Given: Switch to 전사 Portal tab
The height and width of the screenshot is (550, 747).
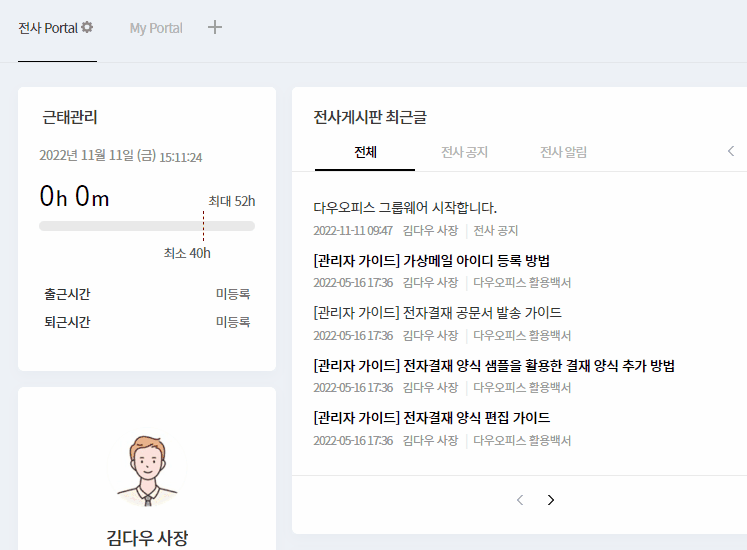Looking at the screenshot, I should 48,28.
